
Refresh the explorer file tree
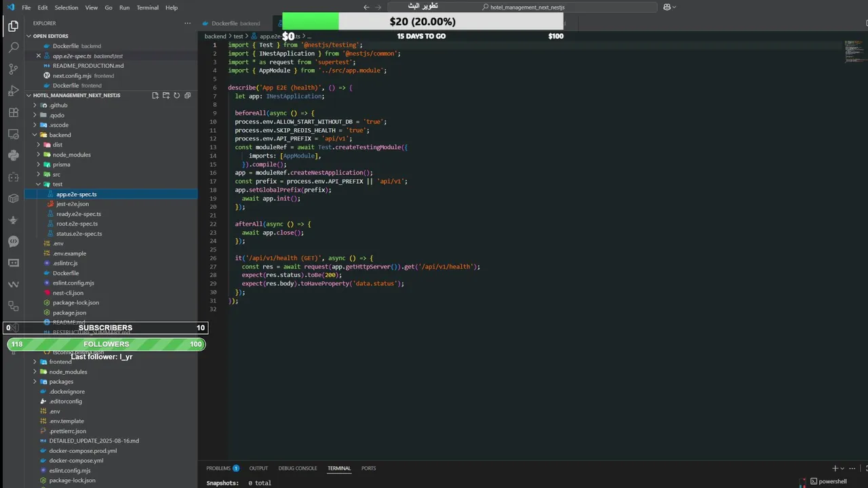tap(177, 96)
